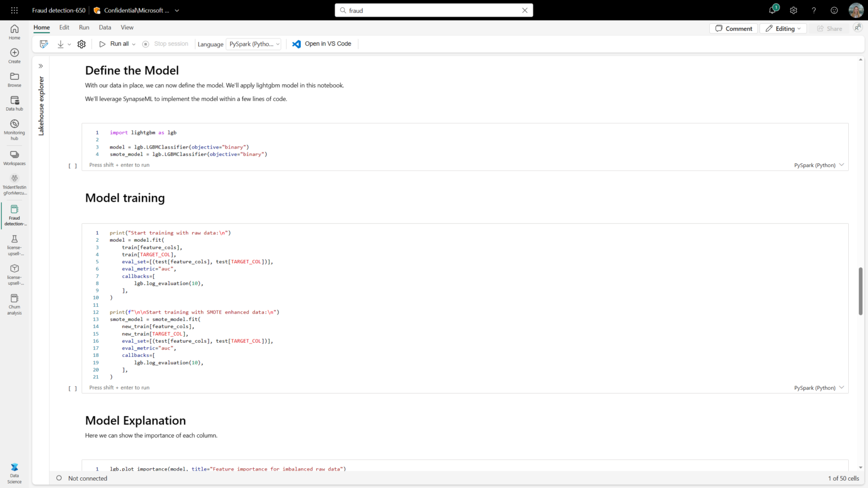The height and width of the screenshot is (488, 868).
Task: Open the Editing mode dropdown
Action: pyautogui.click(x=783, y=28)
